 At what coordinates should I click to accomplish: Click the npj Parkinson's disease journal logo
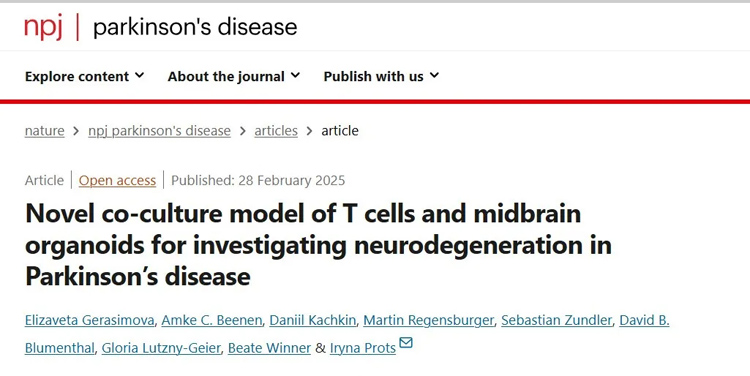tap(161, 27)
